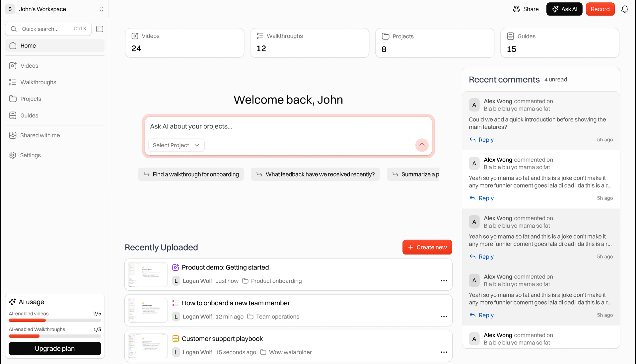Click the Videos stat card icon
The height and width of the screenshot is (364, 636).
[135, 36]
